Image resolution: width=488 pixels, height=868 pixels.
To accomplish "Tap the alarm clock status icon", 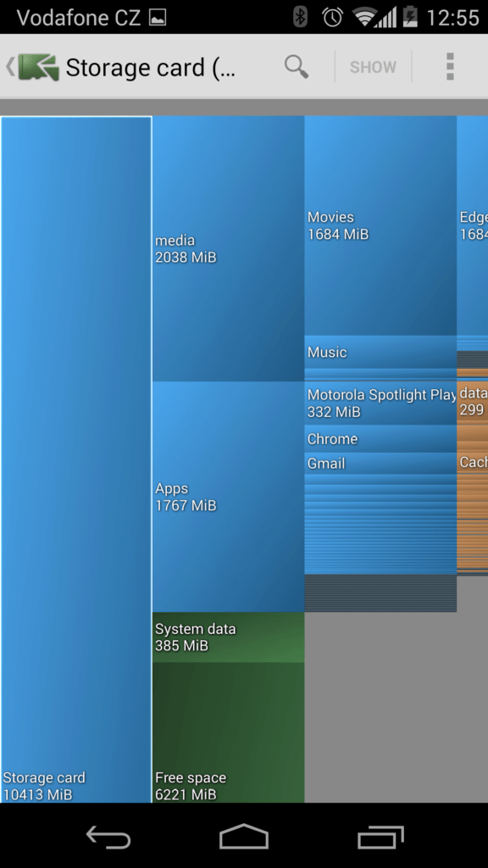I will (x=332, y=17).
